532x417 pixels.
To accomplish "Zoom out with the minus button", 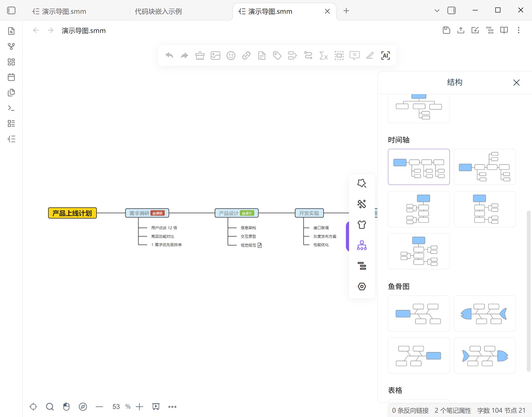I will (99, 407).
